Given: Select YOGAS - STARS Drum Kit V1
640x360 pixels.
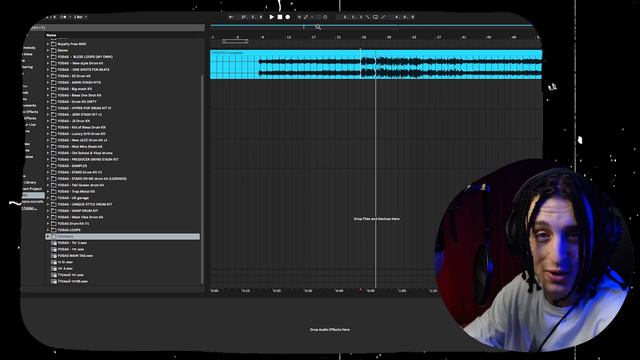Looking at the screenshot, I should (x=80, y=172).
